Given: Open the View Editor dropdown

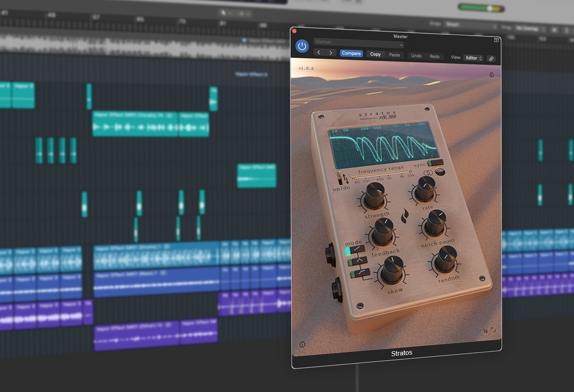Looking at the screenshot, I should [474, 58].
